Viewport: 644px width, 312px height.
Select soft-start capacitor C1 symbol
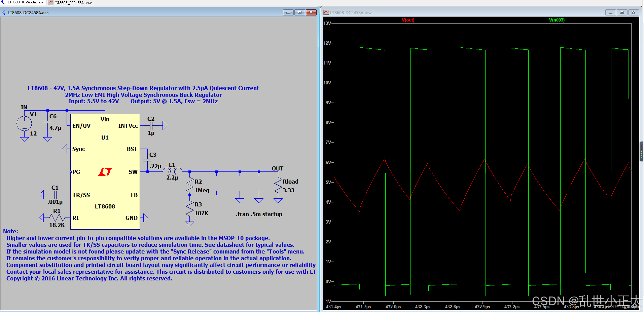click(55, 195)
